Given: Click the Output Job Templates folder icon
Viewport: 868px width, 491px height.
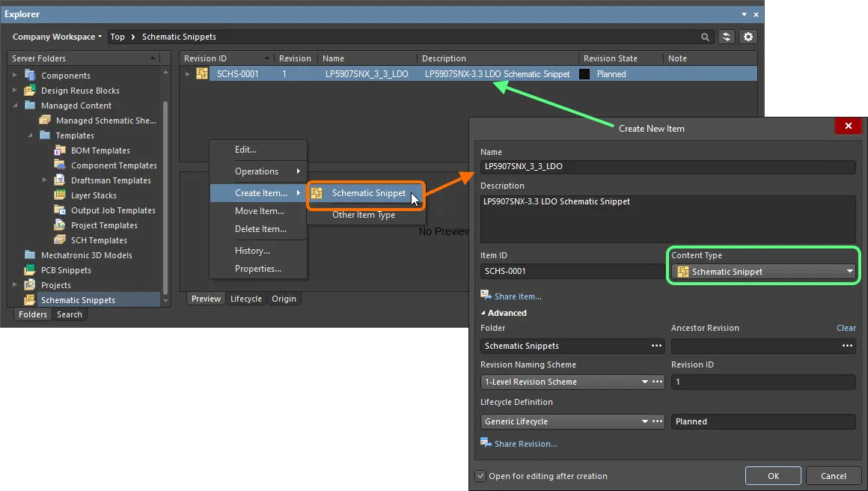Looking at the screenshot, I should pyautogui.click(x=60, y=210).
